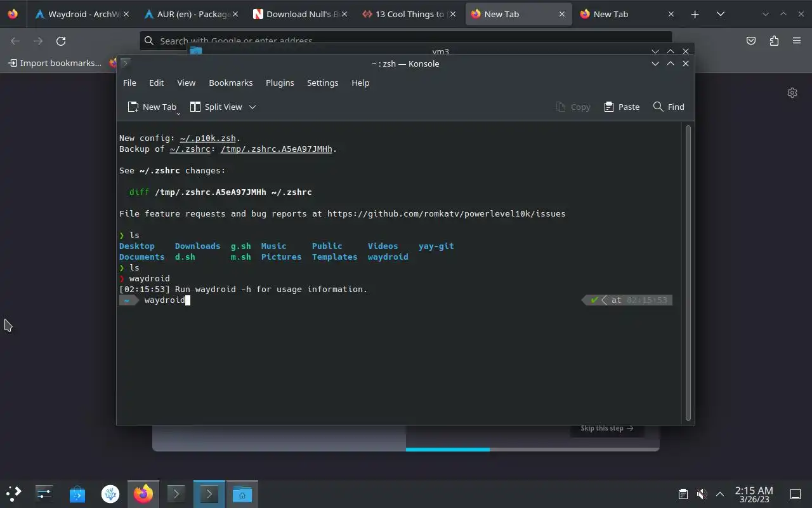Click the active highlighted Konsole taskbar entry

(x=209, y=493)
